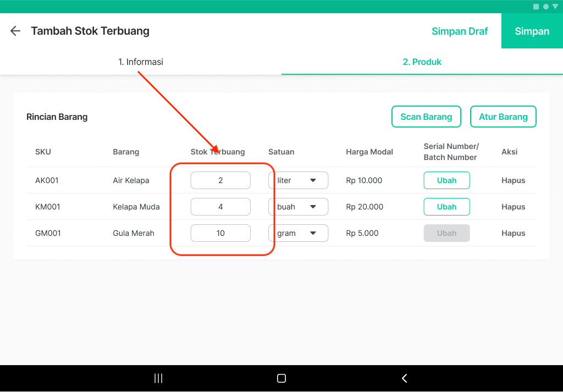This screenshot has height=392, width=563.
Task: Delete the Kelapa Muda row with Hapus
Action: point(513,207)
